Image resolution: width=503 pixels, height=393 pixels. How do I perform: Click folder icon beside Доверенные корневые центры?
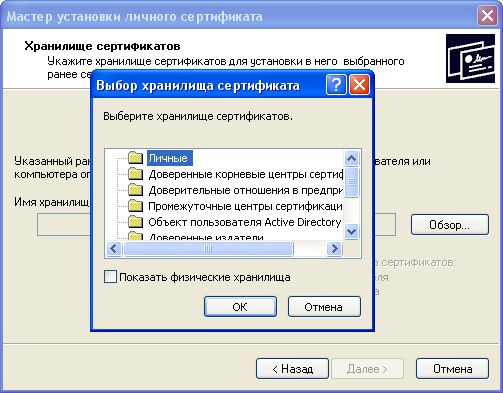136,174
